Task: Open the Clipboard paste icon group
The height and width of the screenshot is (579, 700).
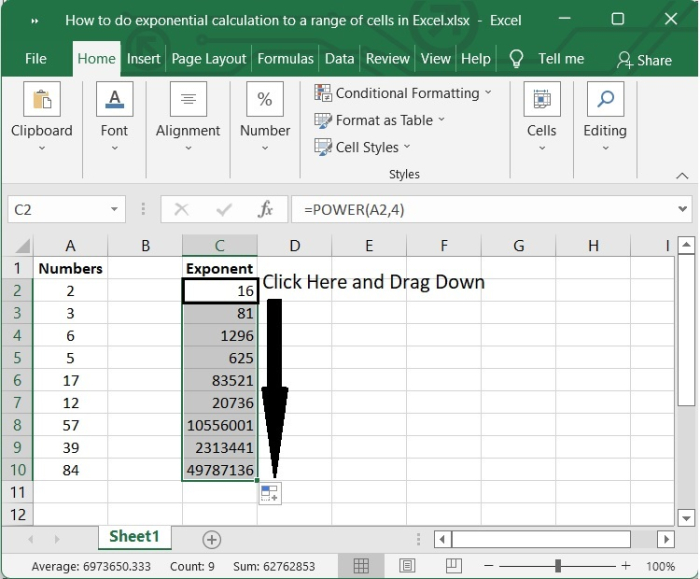Action: coord(42,100)
